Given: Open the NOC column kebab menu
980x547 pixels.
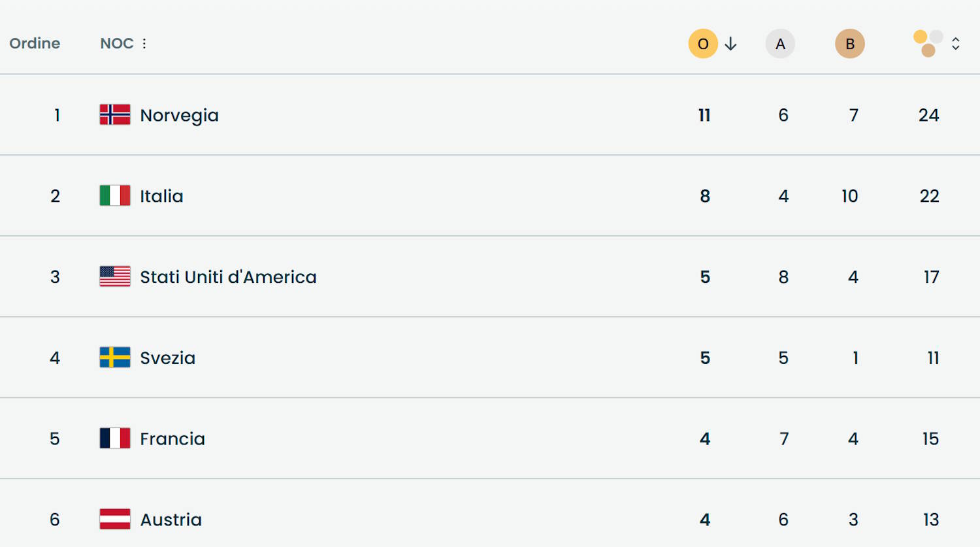Looking at the screenshot, I should [144, 43].
